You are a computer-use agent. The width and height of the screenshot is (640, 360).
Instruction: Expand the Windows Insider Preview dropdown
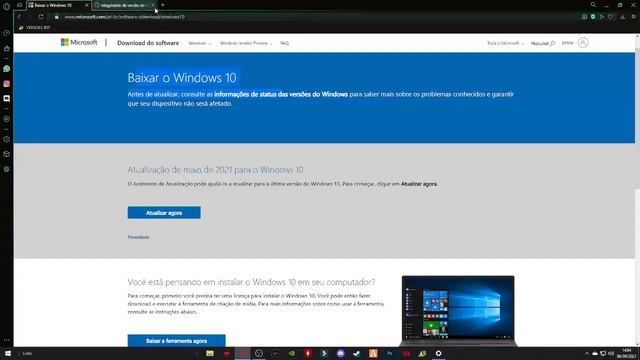pyautogui.click(x=246, y=43)
